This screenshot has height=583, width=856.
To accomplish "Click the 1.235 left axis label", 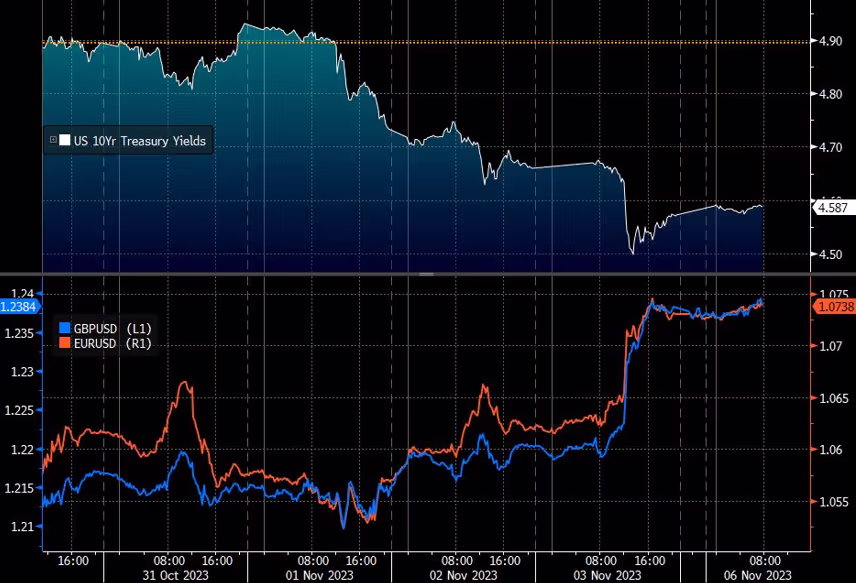I will pos(19,333).
